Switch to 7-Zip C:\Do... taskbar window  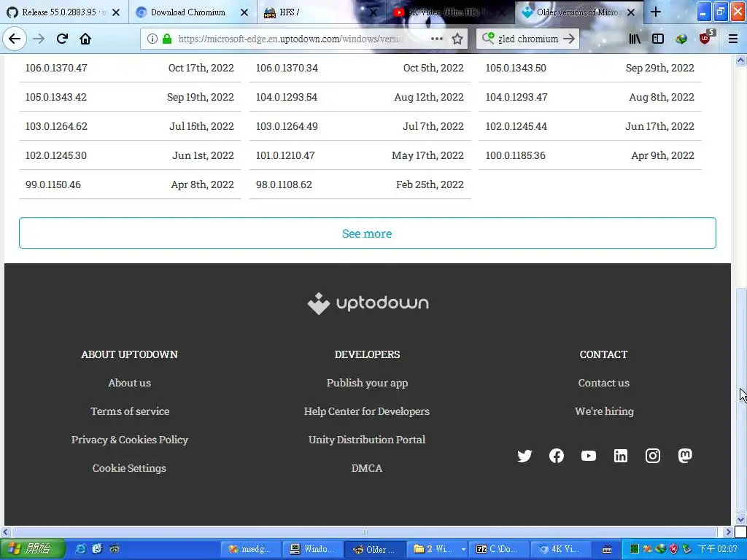(x=499, y=549)
